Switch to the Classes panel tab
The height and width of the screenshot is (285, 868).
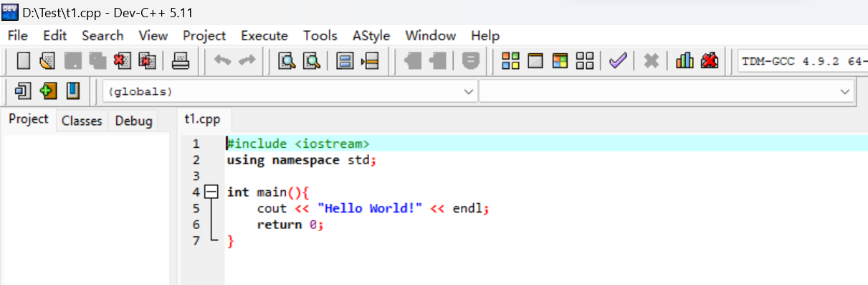coord(82,121)
